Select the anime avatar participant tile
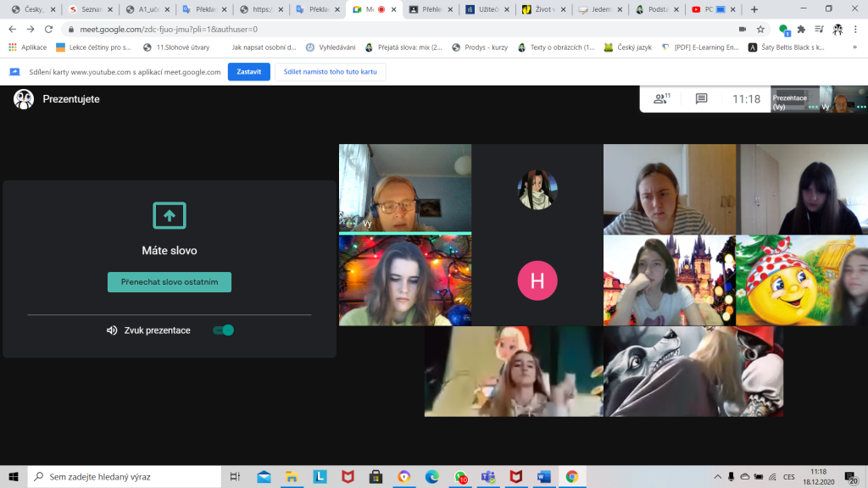The width and height of the screenshot is (868, 488). tap(537, 189)
